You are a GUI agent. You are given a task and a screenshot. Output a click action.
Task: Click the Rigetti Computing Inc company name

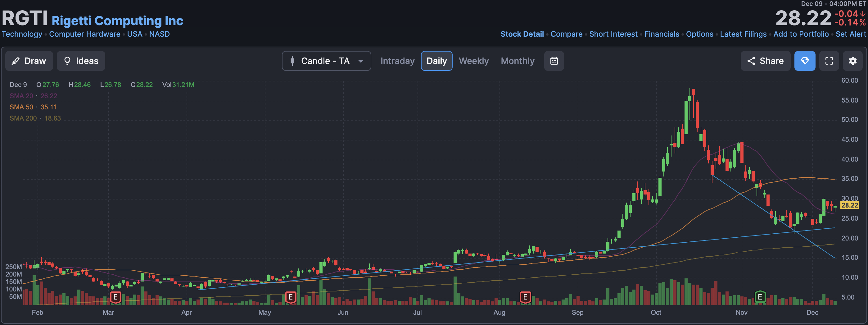pos(117,21)
